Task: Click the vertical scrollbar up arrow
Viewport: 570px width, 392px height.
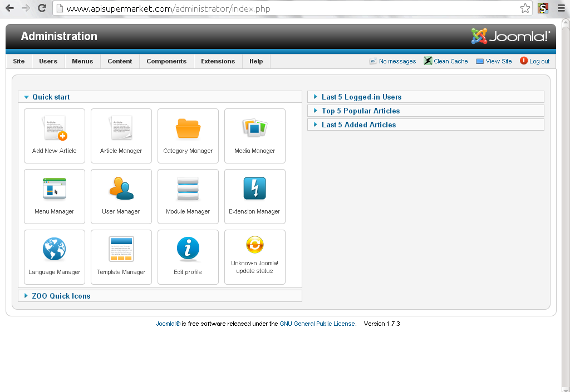Action: pyautogui.click(x=566, y=22)
